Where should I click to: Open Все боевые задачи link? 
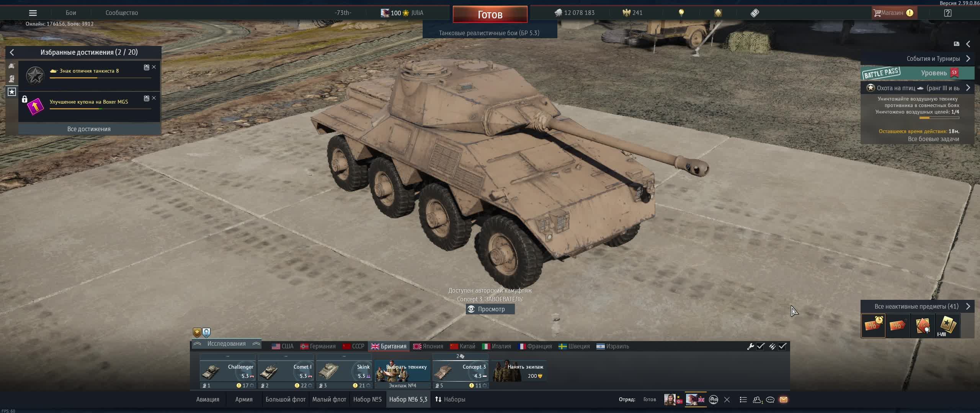pyautogui.click(x=933, y=139)
